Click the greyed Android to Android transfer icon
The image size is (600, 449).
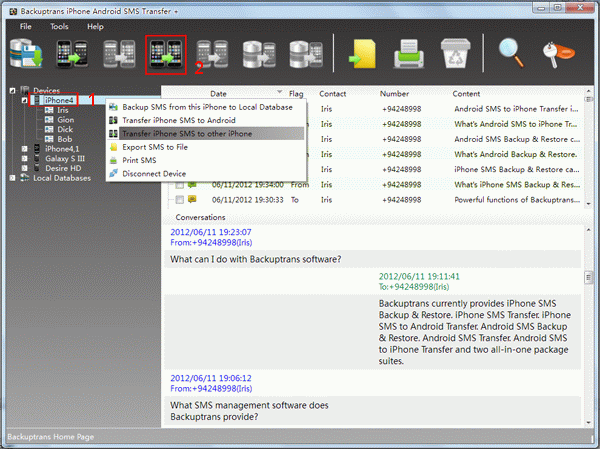point(212,54)
